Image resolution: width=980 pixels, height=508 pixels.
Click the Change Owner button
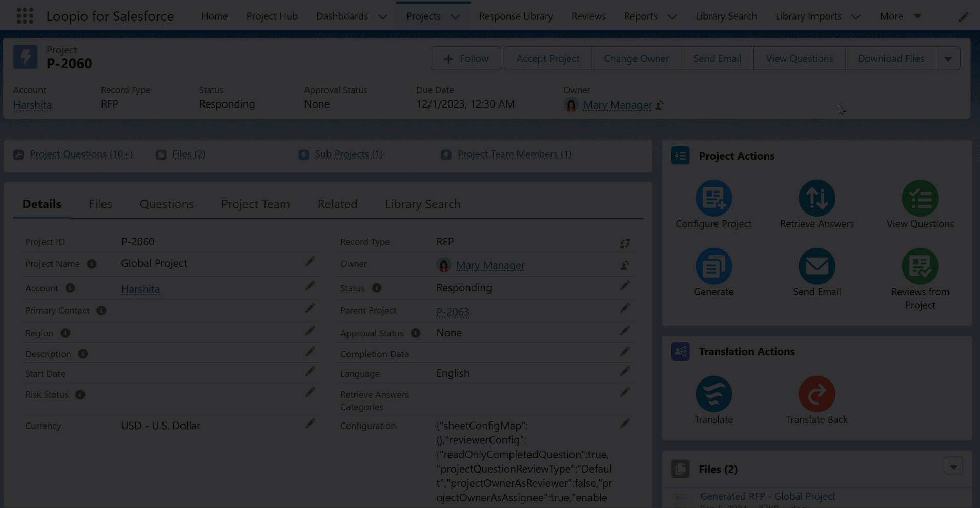click(x=636, y=58)
